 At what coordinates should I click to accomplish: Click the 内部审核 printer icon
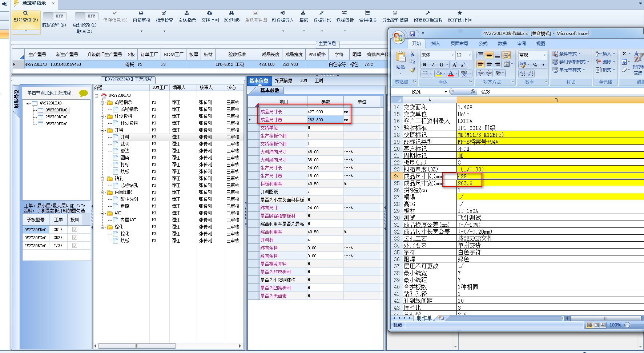[141, 13]
